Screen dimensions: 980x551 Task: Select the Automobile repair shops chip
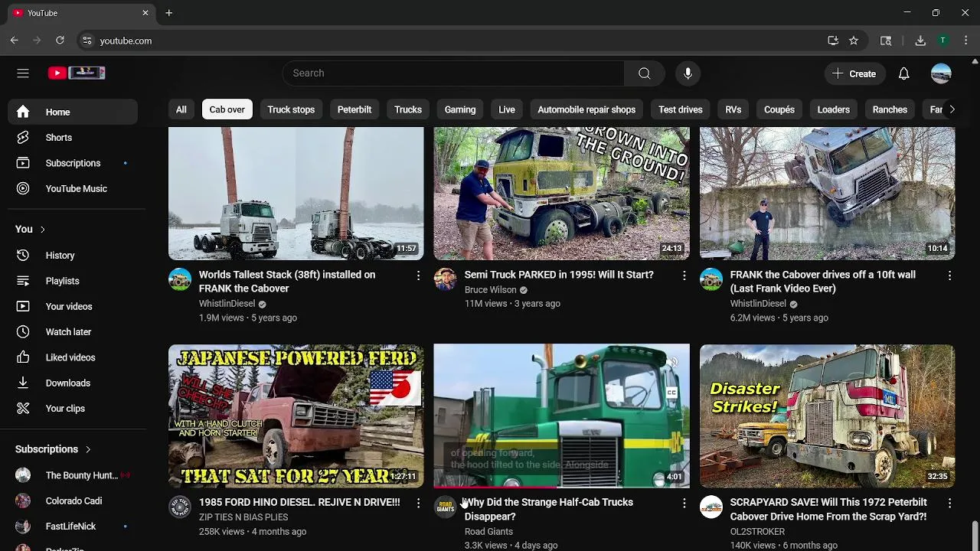586,109
